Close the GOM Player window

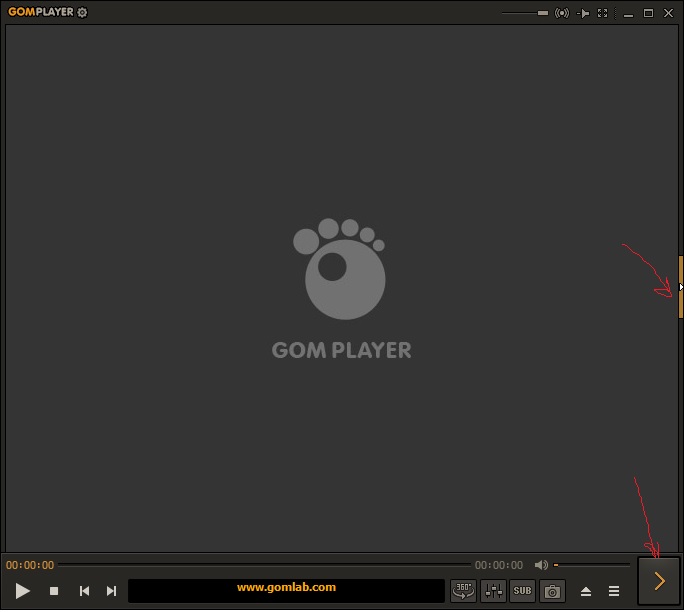click(670, 13)
